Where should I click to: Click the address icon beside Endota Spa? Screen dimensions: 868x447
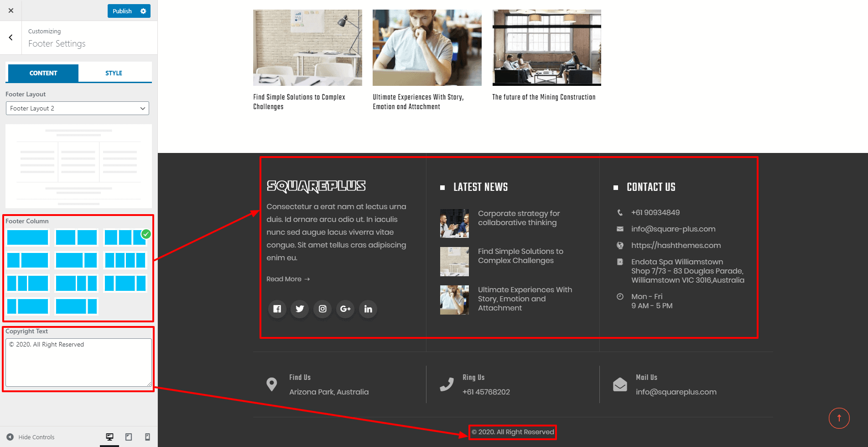[x=620, y=262]
